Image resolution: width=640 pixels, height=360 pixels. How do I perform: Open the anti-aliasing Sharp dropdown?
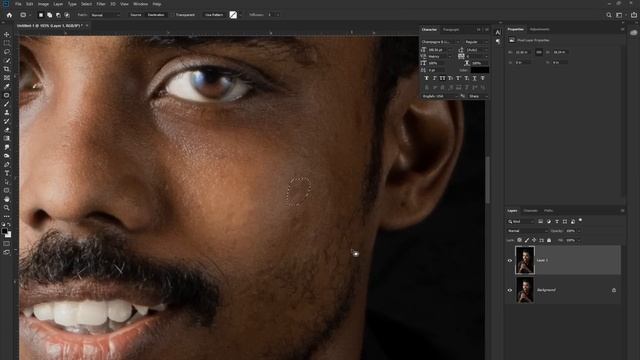click(478, 96)
